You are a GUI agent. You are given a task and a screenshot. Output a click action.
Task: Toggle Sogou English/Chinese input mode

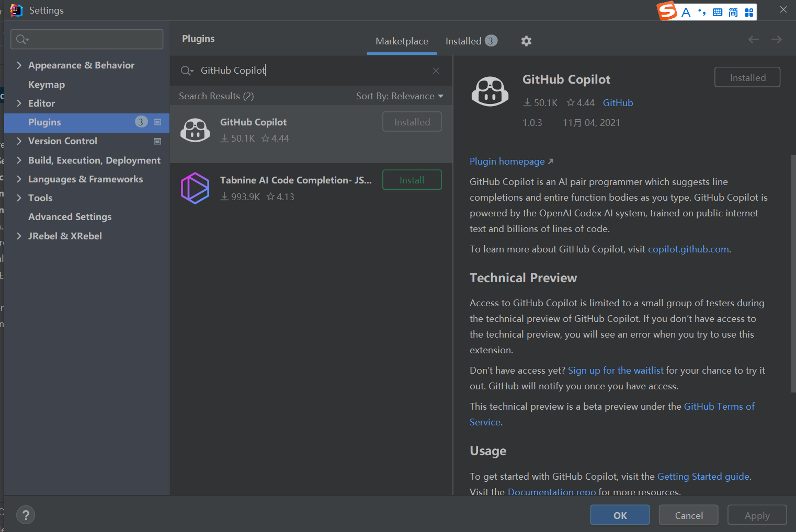tap(686, 12)
